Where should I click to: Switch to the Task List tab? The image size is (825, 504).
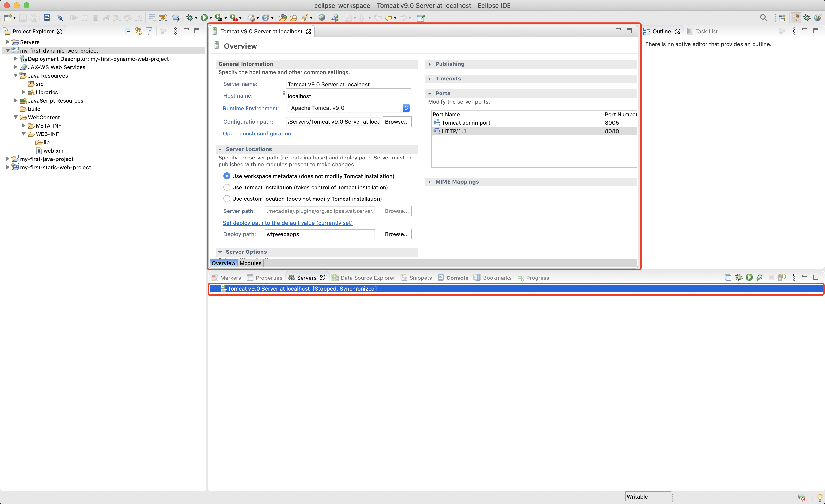(x=702, y=31)
